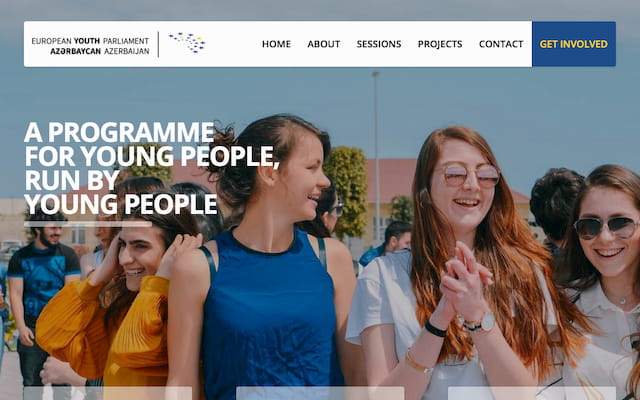
Task: Click the "A PROGRAMME FOR YOUNG PEOPLE" headline
Action: pyautogui.click(x=152, y=144)
